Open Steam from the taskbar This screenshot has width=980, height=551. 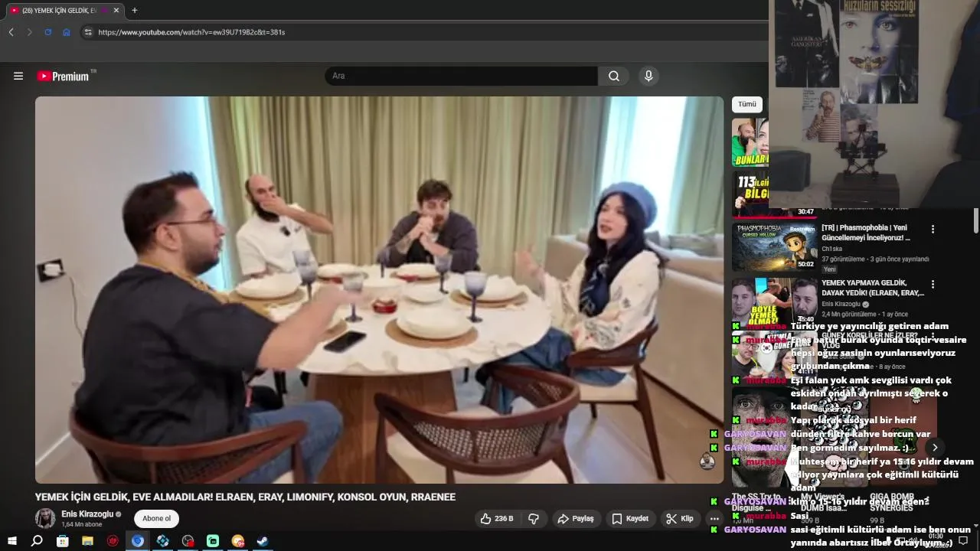[x=263, y=541]
